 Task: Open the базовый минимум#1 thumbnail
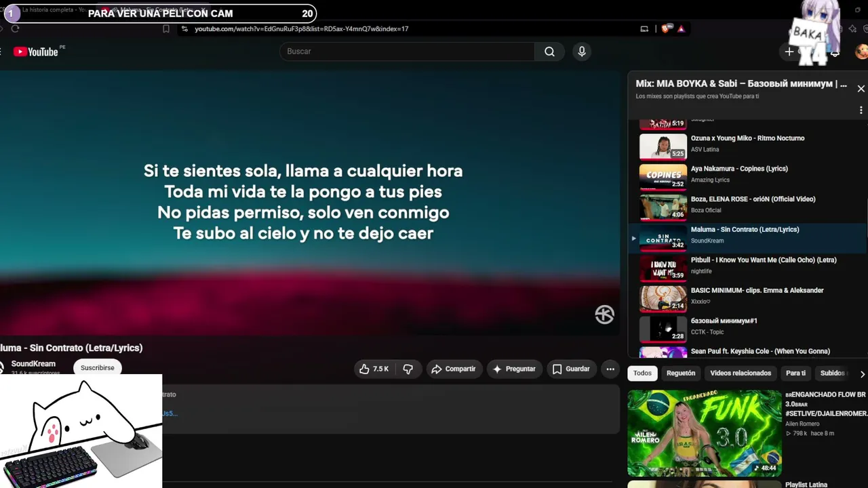pyautogui.click(x=663, y=329)
